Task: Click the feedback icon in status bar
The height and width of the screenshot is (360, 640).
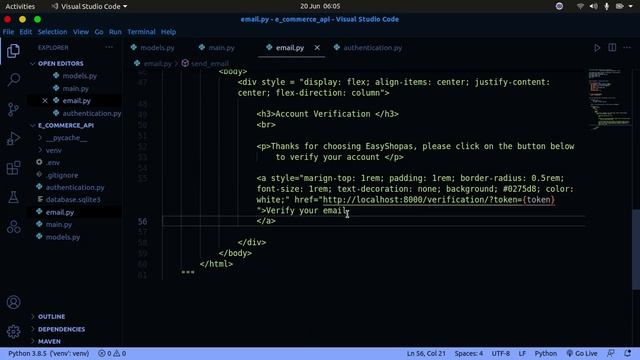Action: (611, 353)
